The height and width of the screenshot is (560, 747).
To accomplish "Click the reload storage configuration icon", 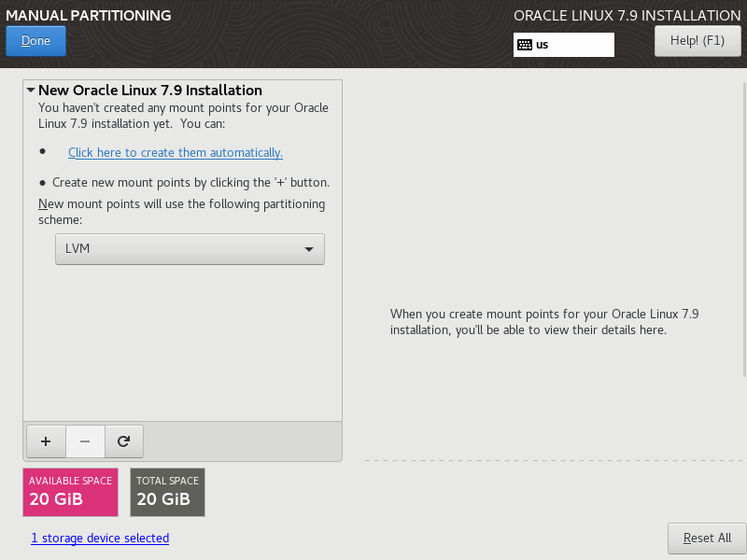I will [x=124, y=441].
